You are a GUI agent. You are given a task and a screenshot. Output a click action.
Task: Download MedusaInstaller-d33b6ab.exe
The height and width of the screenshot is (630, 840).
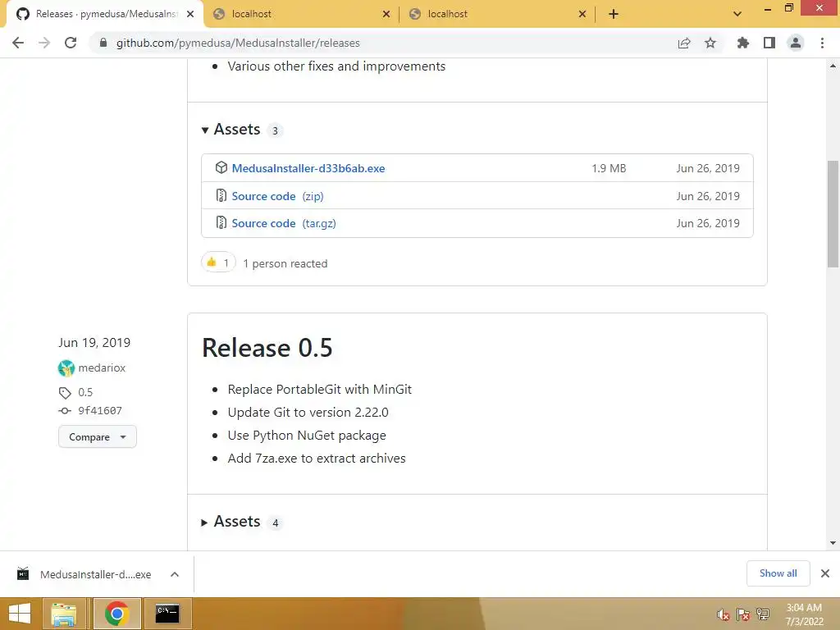coord(308,168)
